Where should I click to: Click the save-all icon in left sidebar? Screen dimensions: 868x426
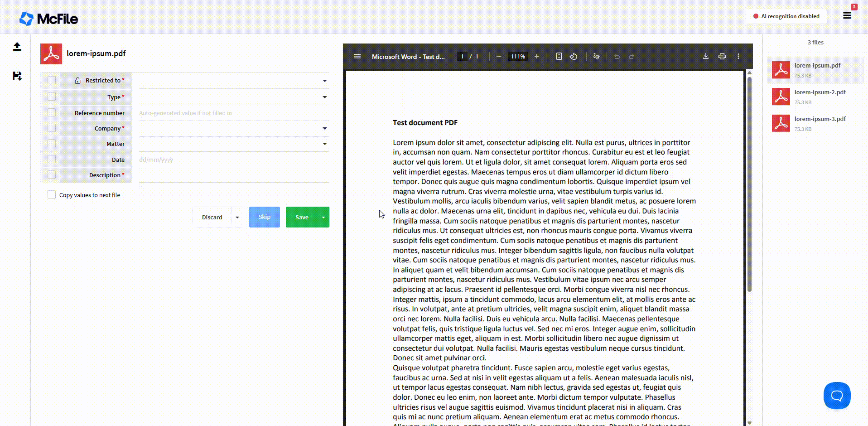click(x=17, y=76)
